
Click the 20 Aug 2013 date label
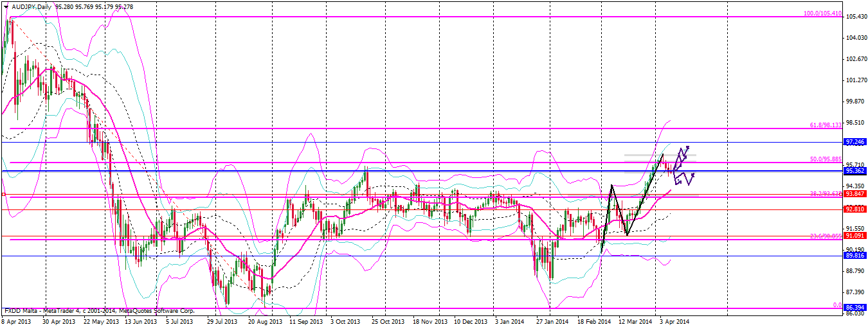coord(264,321)
